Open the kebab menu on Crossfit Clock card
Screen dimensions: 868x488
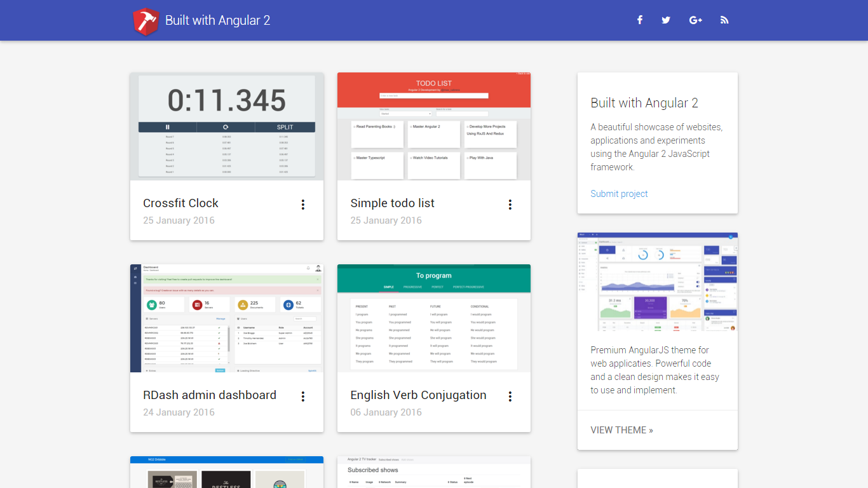(x=303, y=205)
